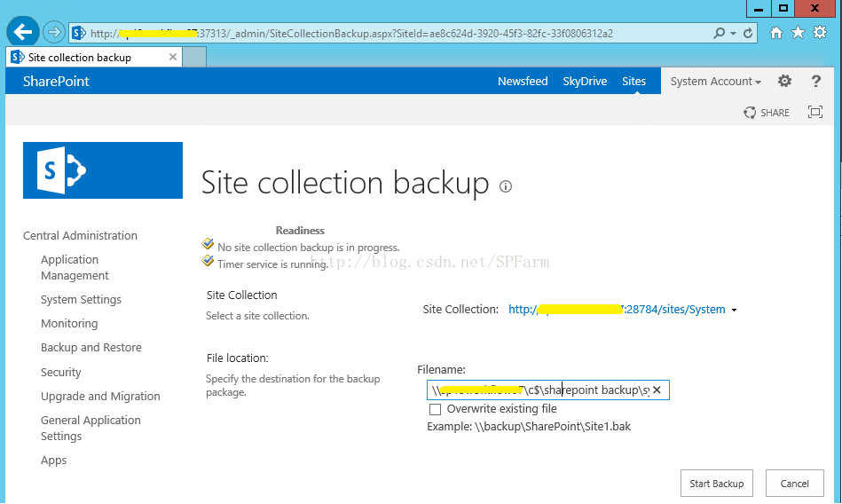Click the SHARE button
The height and width of the screenshot is (504, 842).
(767, 113)
